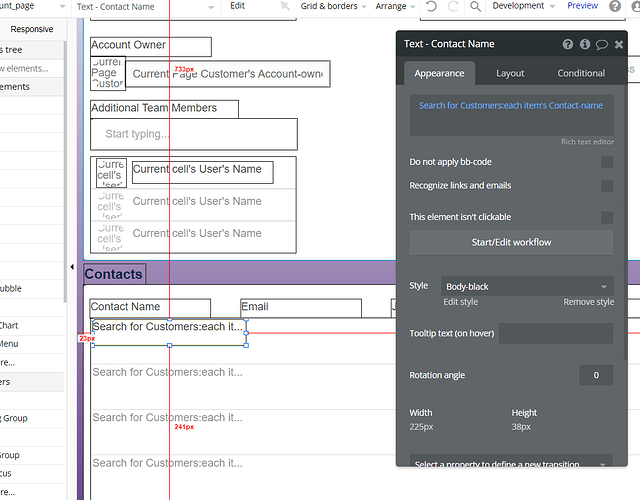The height and width of the screenshot is (500, 640).
Task: Toggle 'This element isn't clickable' checkbox
Action: click(607, 218)
